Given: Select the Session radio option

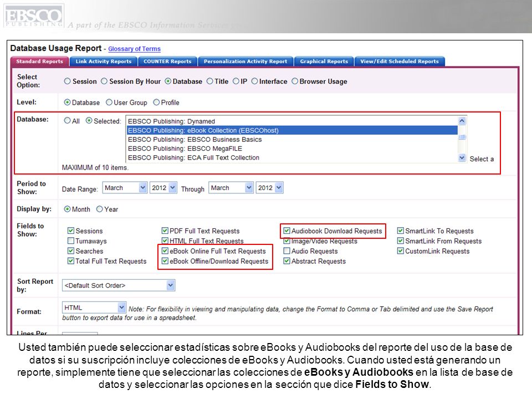Looking at the screenshot, I should tap(68, 81).
